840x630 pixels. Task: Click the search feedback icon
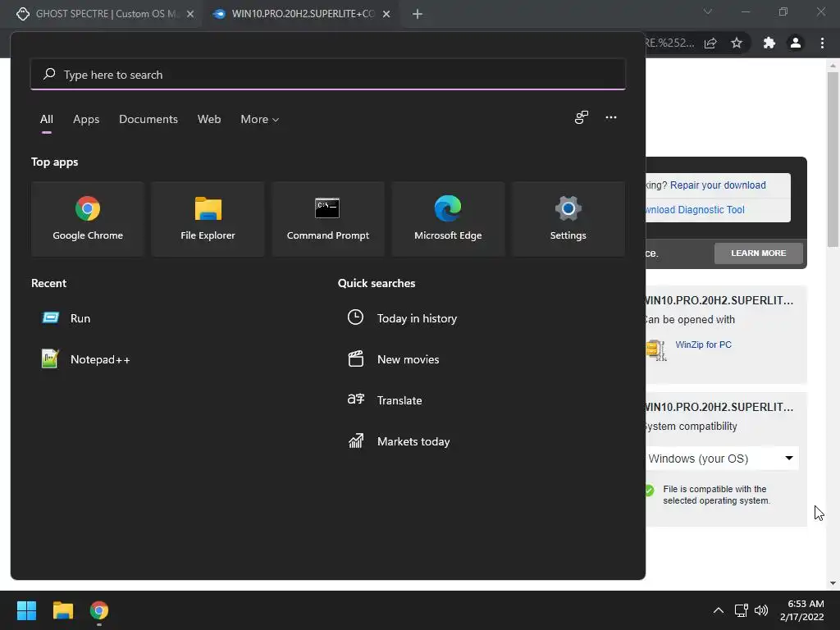(x=582, y=117)
